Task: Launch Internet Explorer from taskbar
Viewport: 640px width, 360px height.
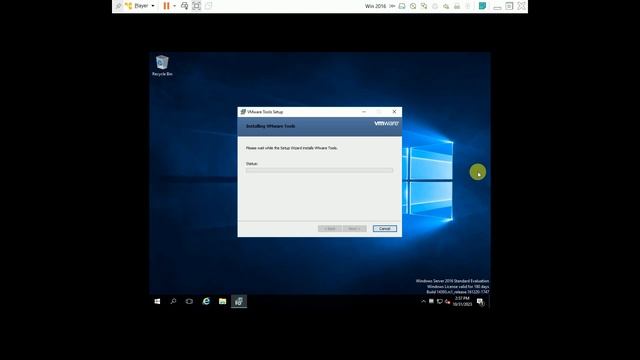Action: (206, 301)
